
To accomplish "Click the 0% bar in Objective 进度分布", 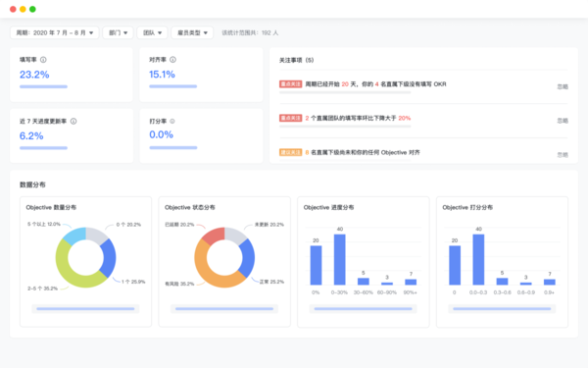I will [x=316, y=265].
